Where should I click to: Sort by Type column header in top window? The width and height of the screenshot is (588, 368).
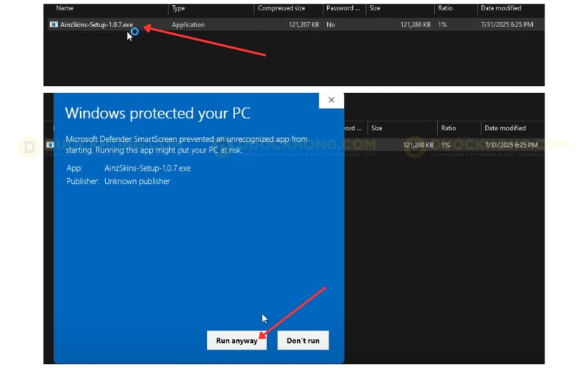(178, 8)
